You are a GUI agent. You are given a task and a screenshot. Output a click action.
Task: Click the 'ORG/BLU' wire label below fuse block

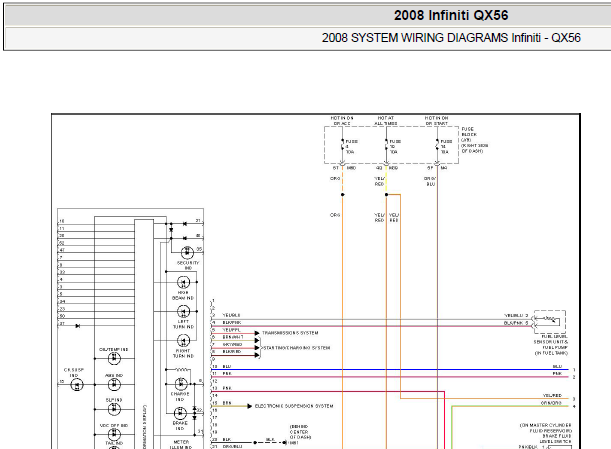(x=430, y=181)
